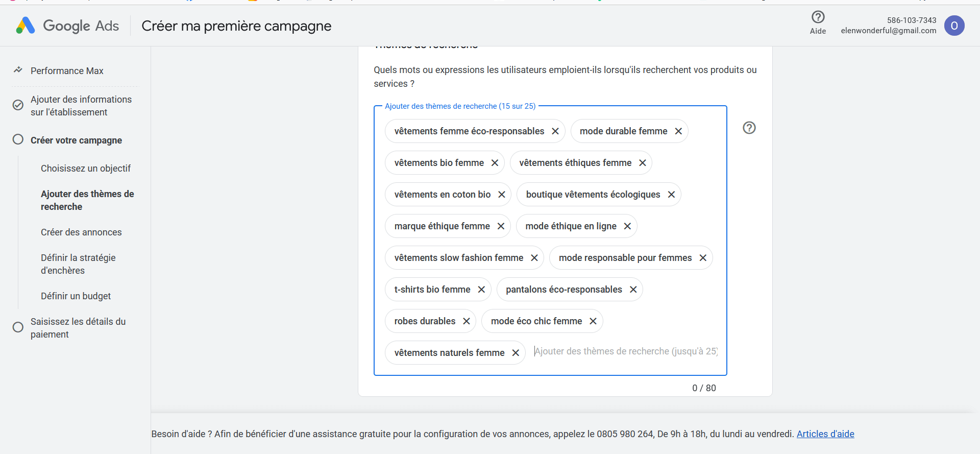Remove chip 'vêtements naturels femme'
The height and width of the screenshot is (454, 980).
[516, 353]
